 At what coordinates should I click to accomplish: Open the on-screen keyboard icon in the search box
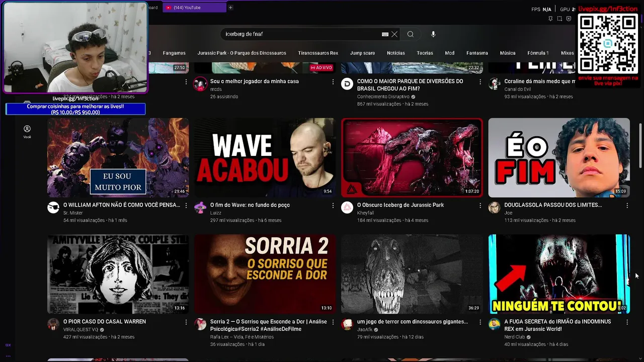pos(385,34)
